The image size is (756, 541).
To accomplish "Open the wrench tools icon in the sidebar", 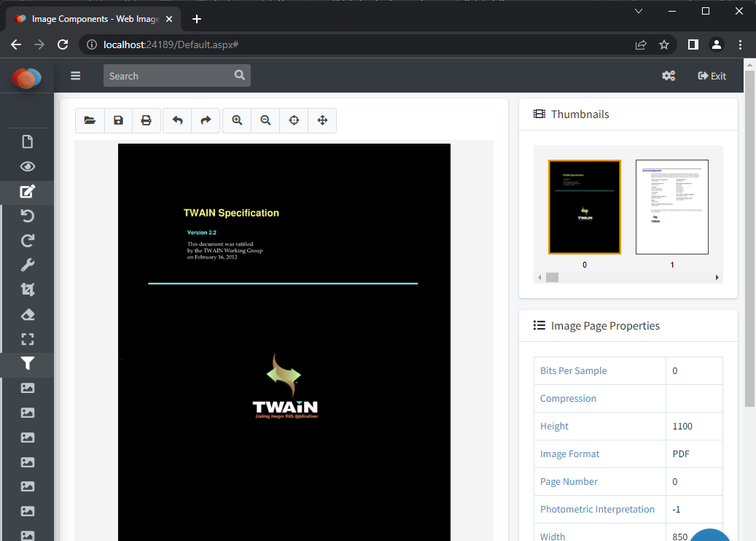I will tap(28, 265).
